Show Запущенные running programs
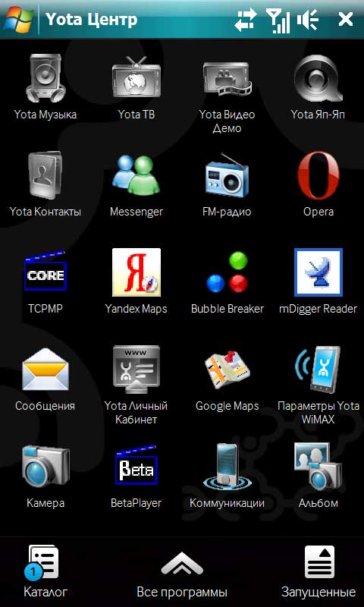The image size is (364, 607). click(318, 571)
